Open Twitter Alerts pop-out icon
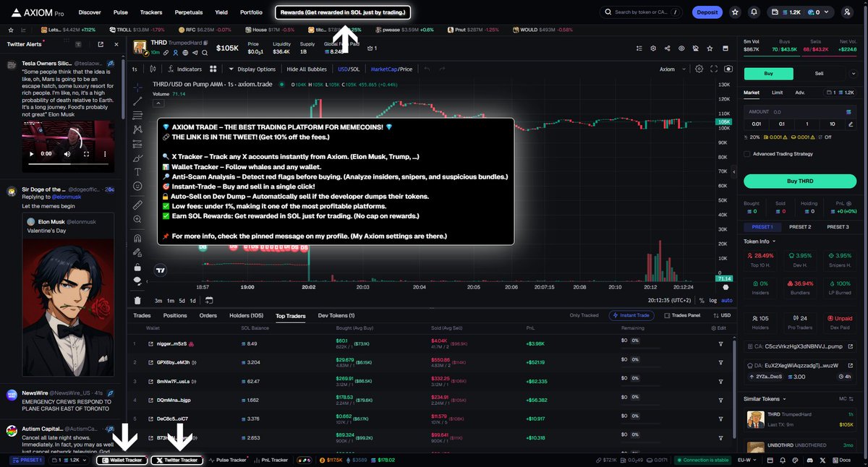This screenshot has width=868, height=467. click(101, 44)
